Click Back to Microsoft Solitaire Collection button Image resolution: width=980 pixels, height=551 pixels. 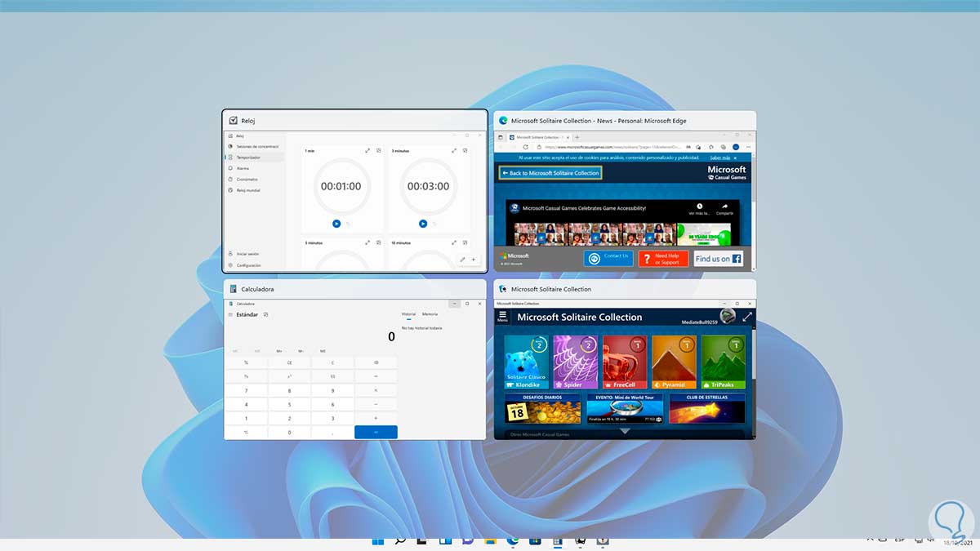tap(550, 173)
